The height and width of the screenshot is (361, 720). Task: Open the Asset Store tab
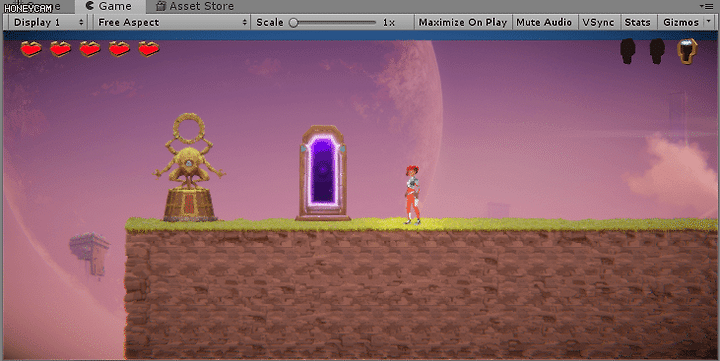195,6
